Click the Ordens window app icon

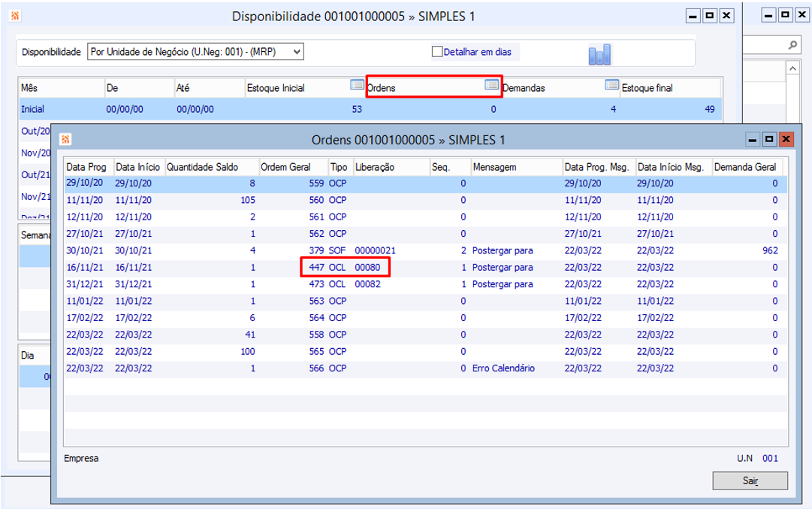coord(66,140)
